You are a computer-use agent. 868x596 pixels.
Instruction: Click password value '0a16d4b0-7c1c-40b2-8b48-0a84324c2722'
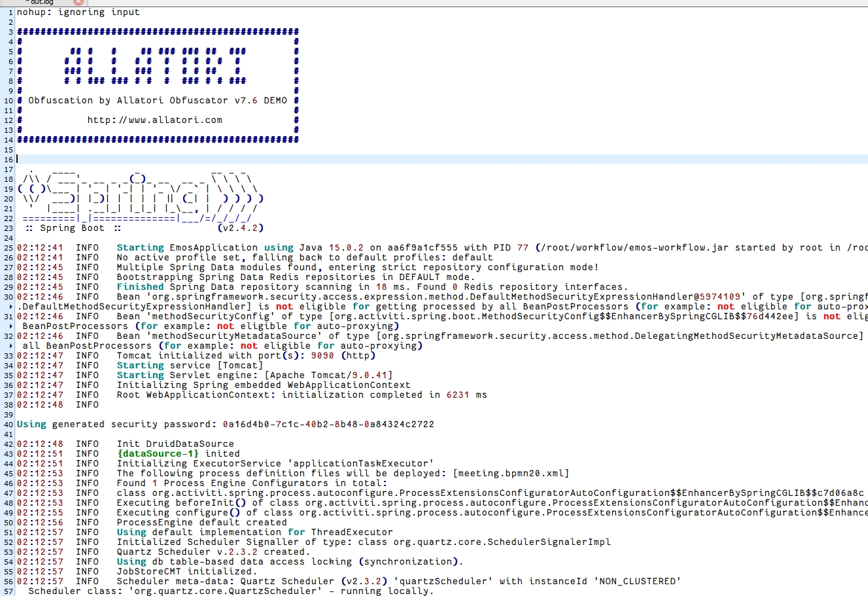pos(328,424)
